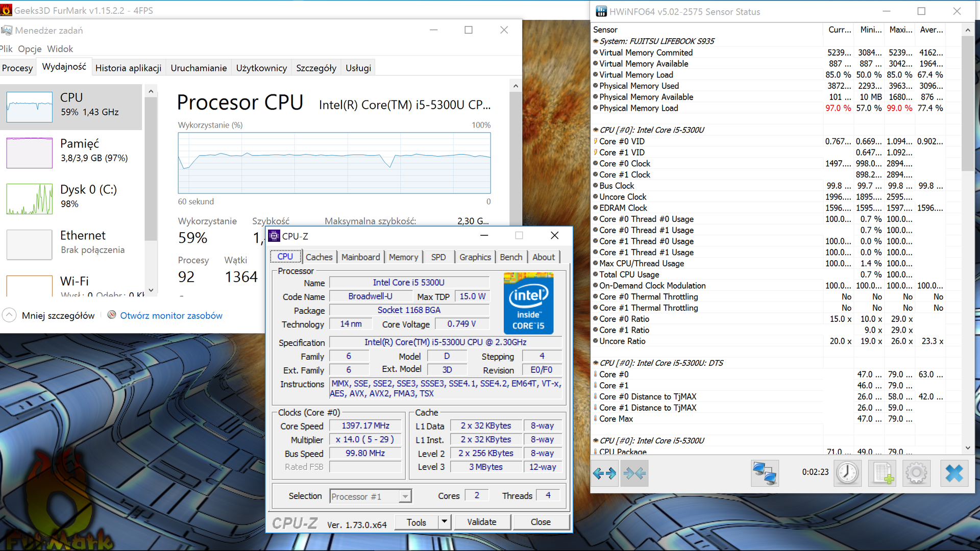Select Uncore Ratio sensor row

768,341
